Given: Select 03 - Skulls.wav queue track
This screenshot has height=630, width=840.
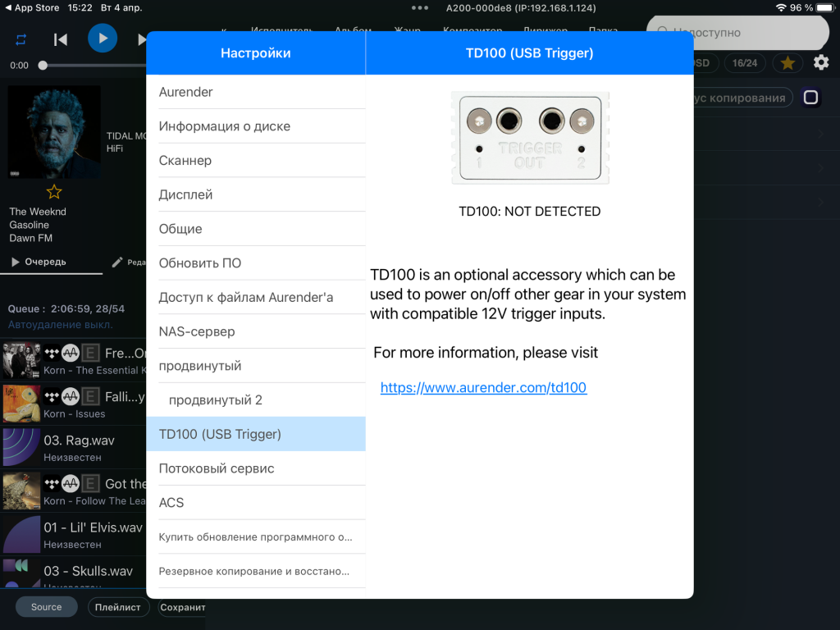Looking at the screenshot, I should click(73, 572).
